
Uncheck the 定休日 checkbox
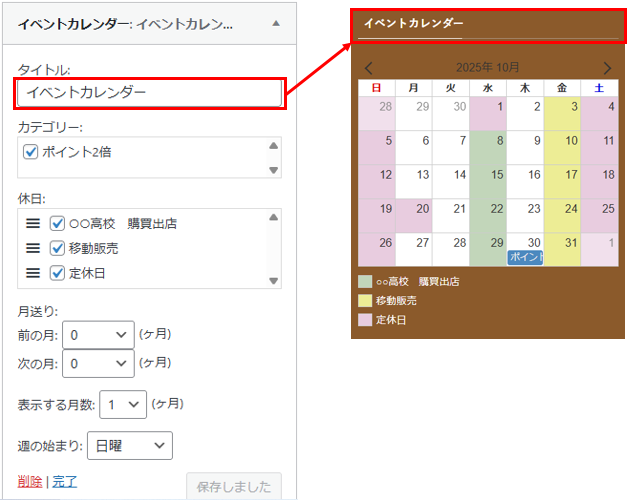coord(57,273)
